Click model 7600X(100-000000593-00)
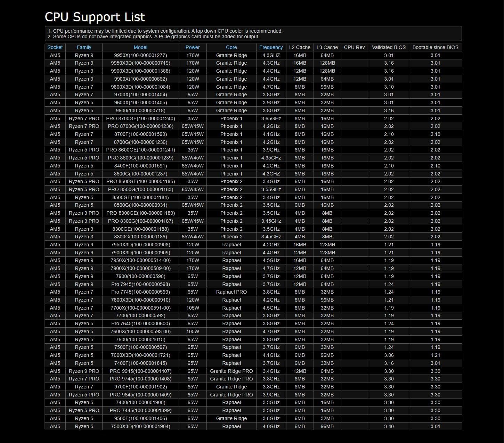Viewport: 504px width, 443px height. coord(140,331)
